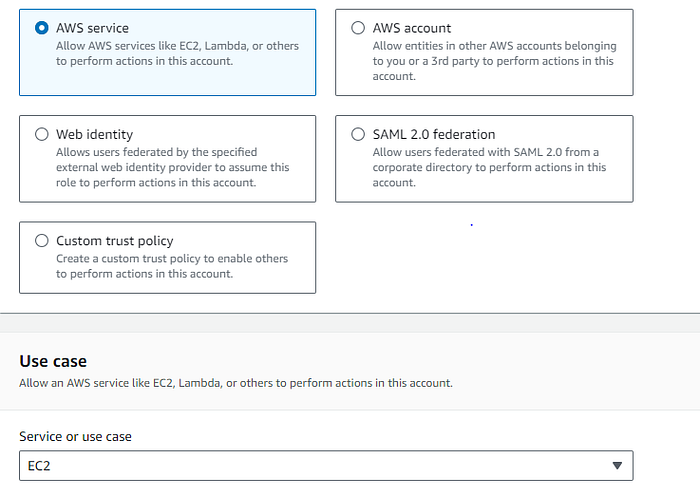The width and height of the screenshot is (700, 500).
Task: Click the 'AWS service' card title label
Action: coord(92,28)
